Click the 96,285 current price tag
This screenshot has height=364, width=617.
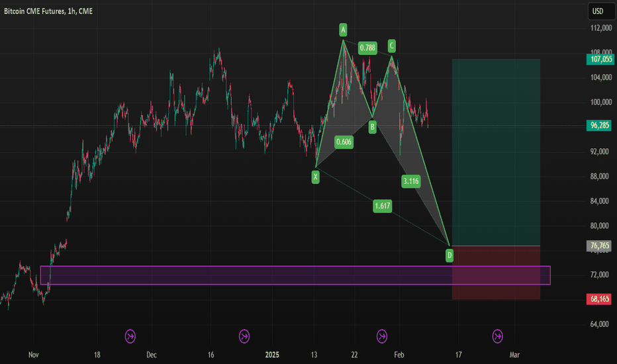tap(599, 126)
